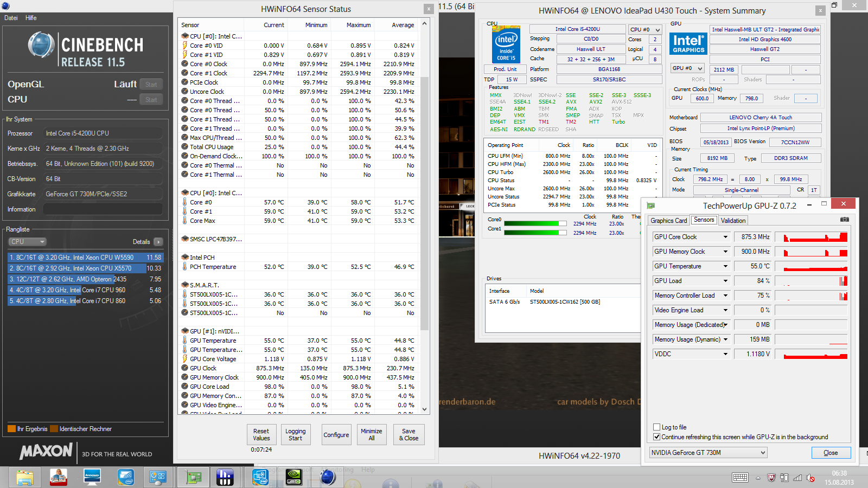This screenshot has width=868, height=488.
Task: Open File Explorer from the taskbar
Action: [x=25, y=477]
